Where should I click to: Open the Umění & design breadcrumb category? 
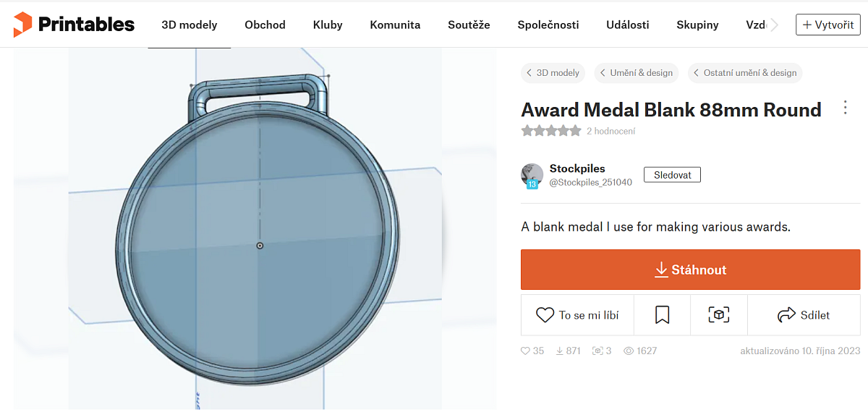pos(636,73)
